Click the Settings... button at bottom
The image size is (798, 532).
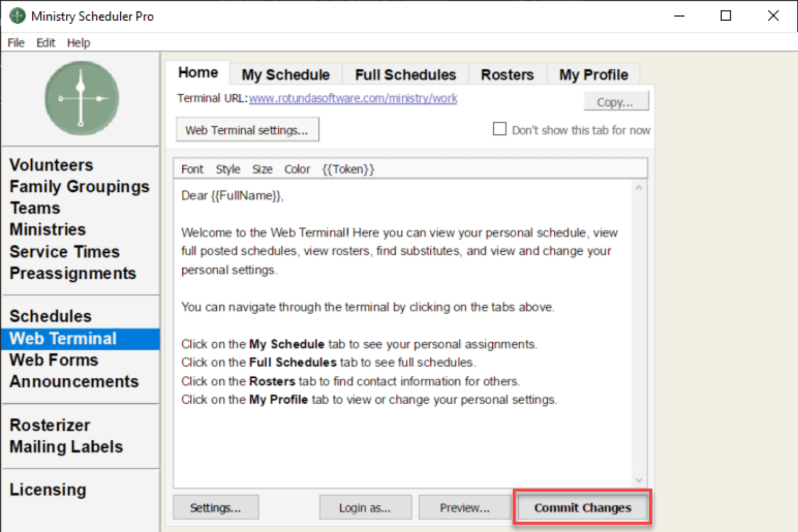tap(216, 508)
